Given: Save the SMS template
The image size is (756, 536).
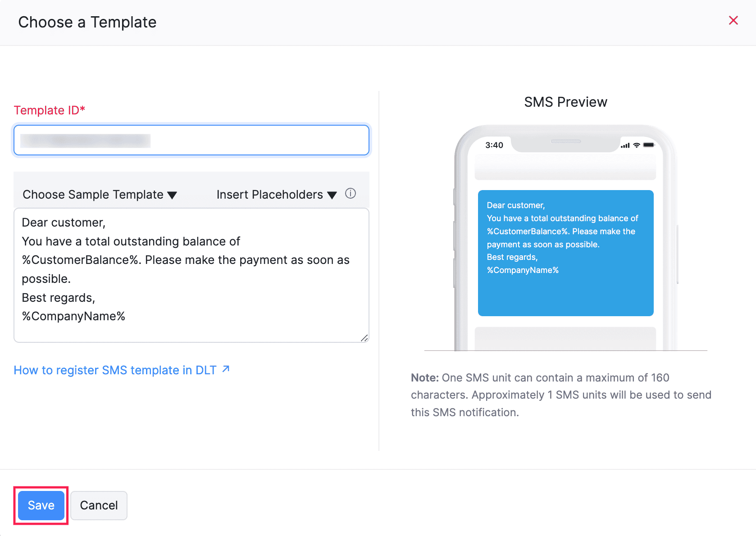Looking at the screenshot, I should coord(41,505).
